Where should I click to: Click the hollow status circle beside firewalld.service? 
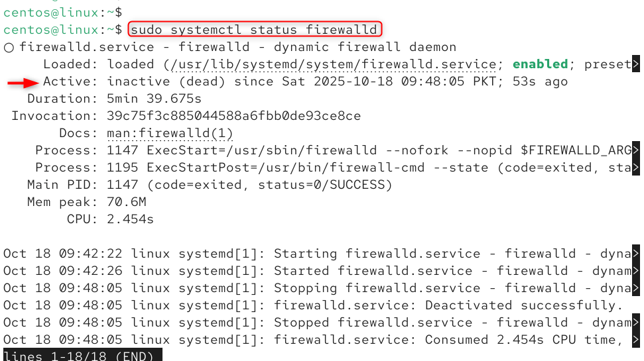click(x=9, y=47)
